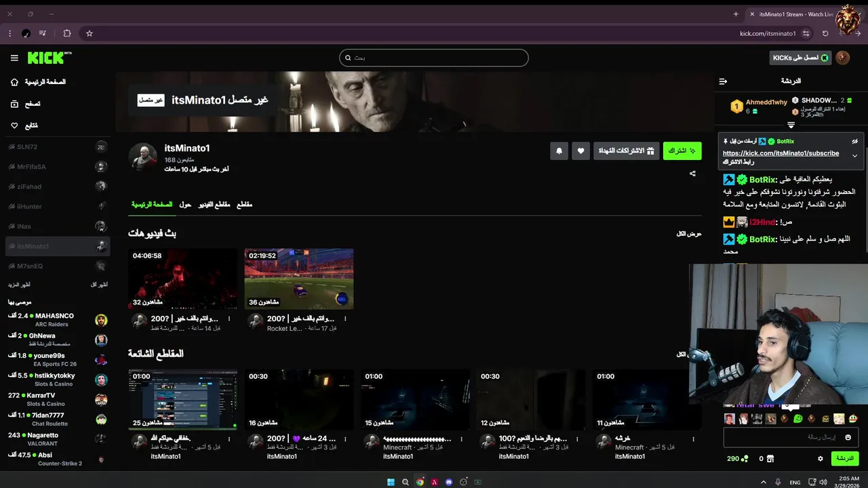
Task: Click View All for stream videos
Action: (x=689, y=234)
